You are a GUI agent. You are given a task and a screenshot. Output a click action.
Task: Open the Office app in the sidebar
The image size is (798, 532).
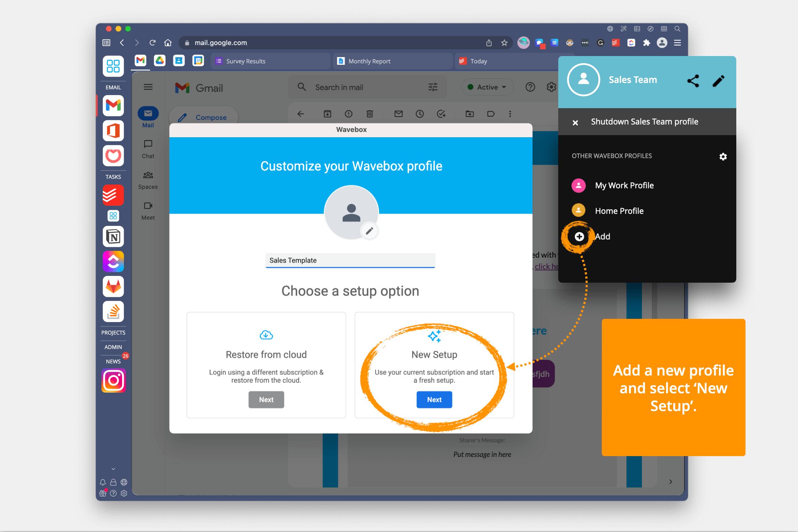pos(113,131)
